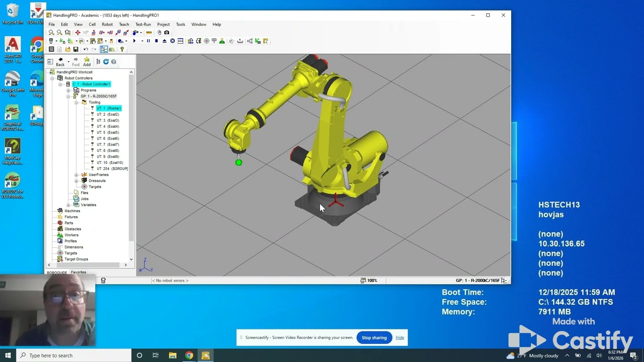
Task: Click the yellow measure ruler icon
Action: tap(149, 32)
